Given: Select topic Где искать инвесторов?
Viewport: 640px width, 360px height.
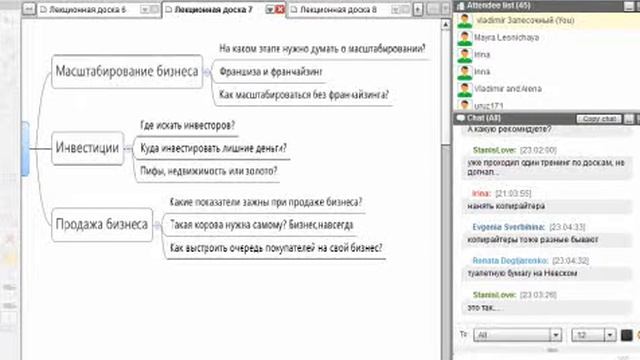Looking at the screenshot, I should coord(187,125).
